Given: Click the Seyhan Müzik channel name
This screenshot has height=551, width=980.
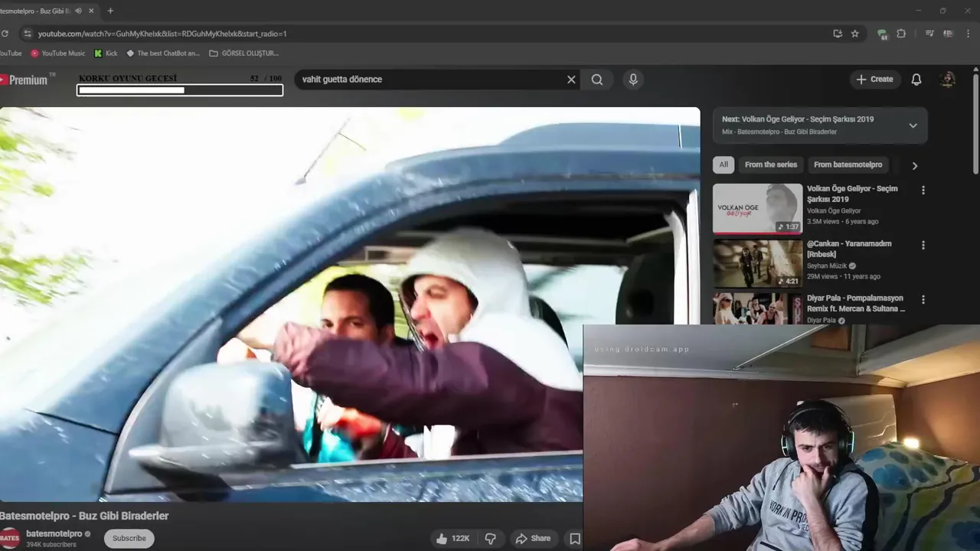Looking at the screenshot, I should pos(827,266).
